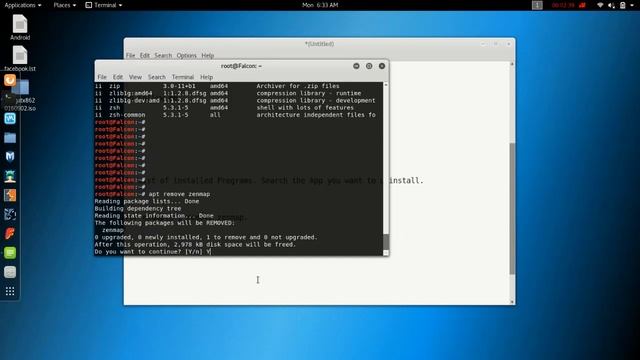Click the 'zlib1g-dev:amd' package row
The height and width of the screenshot is (360, 640).
[x=235, y=100]
